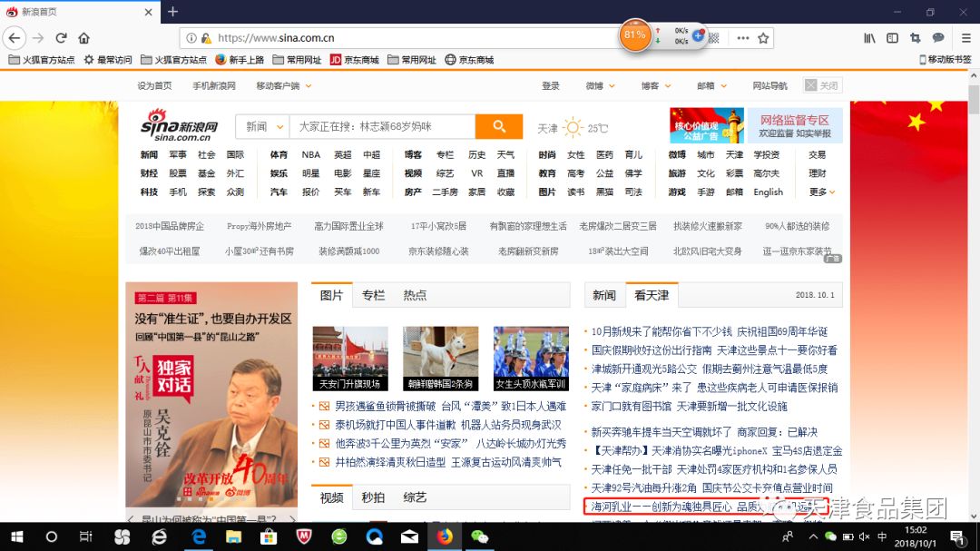Open the Mail app on taskbar
980x551 pixels.
(x=409, y=536)
